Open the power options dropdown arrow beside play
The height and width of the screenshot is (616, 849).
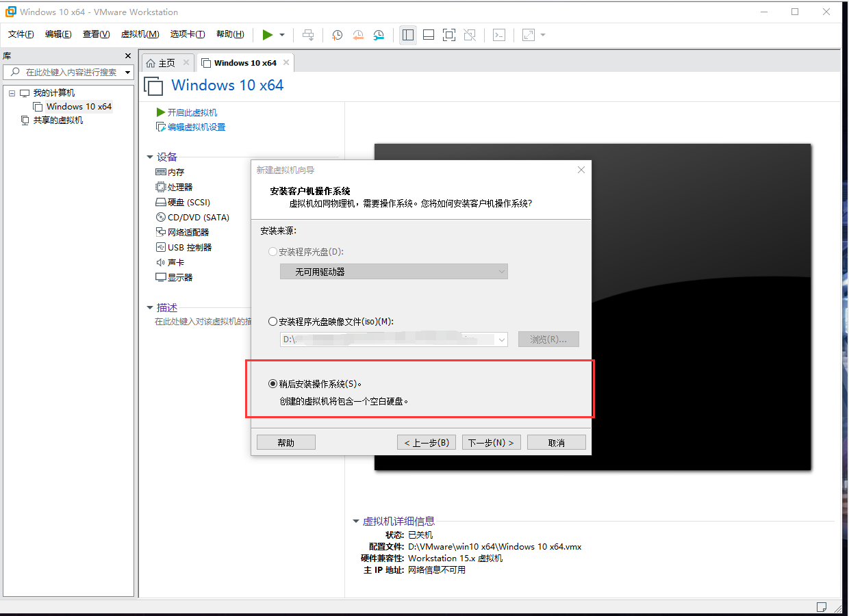click(282, 35)
